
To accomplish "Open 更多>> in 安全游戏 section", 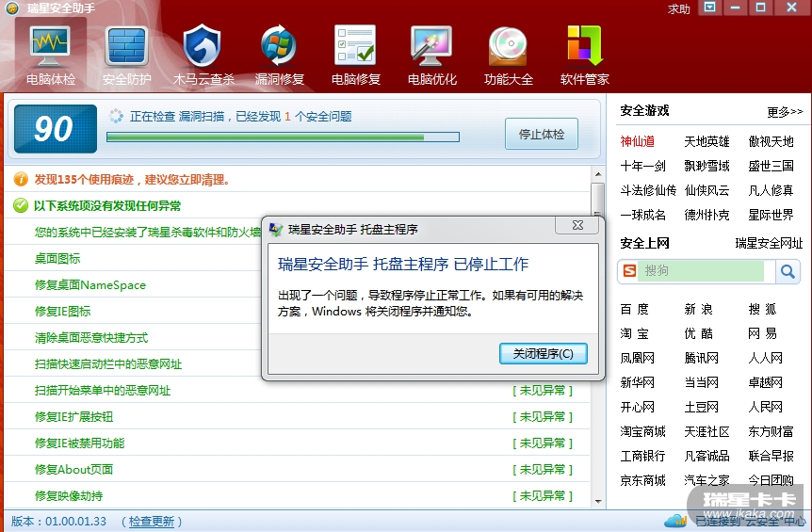I will [x=785, y=112].
